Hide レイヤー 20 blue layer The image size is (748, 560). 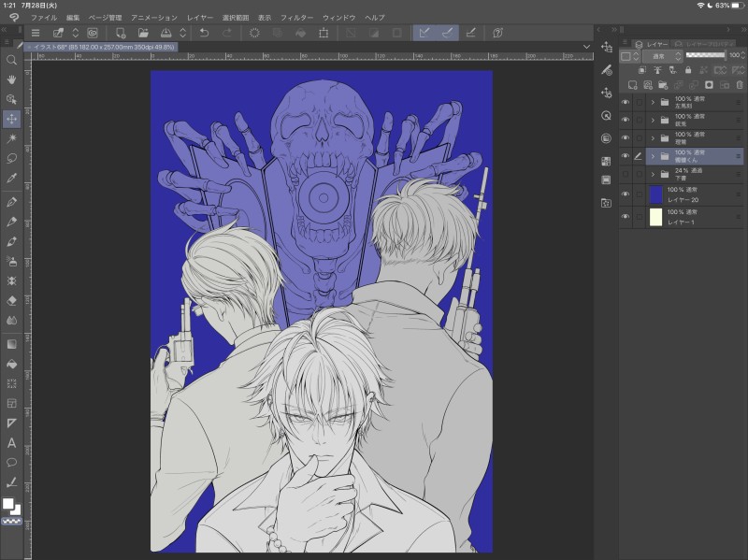pos(626,194)
